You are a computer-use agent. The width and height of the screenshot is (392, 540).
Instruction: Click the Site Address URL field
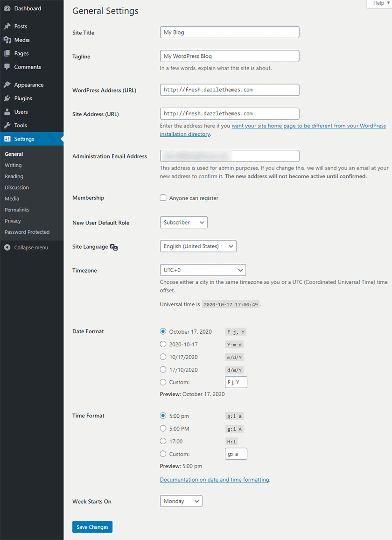click(x=230, y=114)
